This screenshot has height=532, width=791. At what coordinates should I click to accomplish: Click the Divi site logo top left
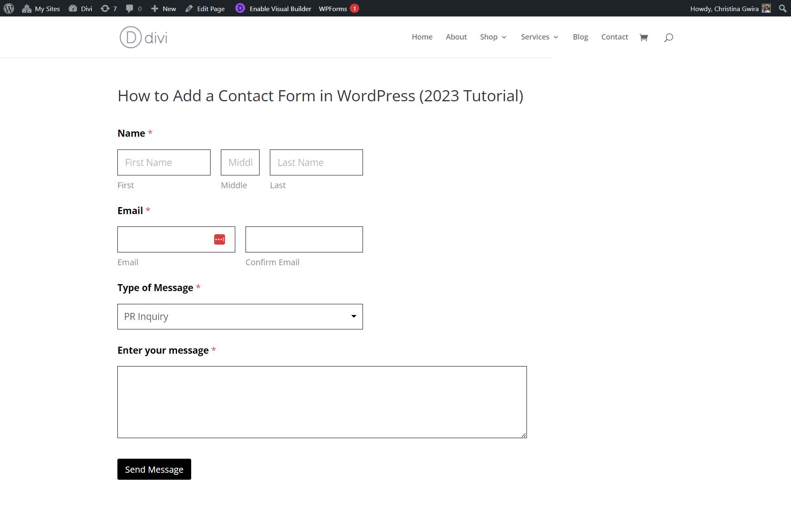[142, 37]
